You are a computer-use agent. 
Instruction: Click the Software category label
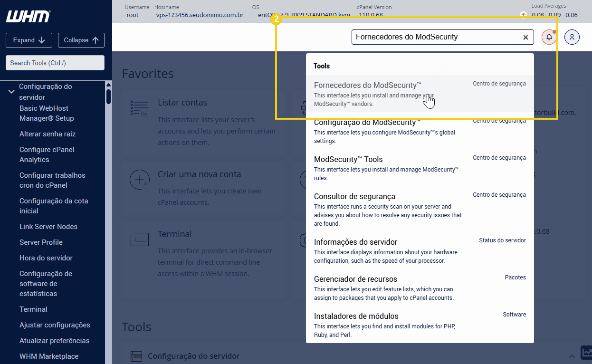(x=515, y=315)
